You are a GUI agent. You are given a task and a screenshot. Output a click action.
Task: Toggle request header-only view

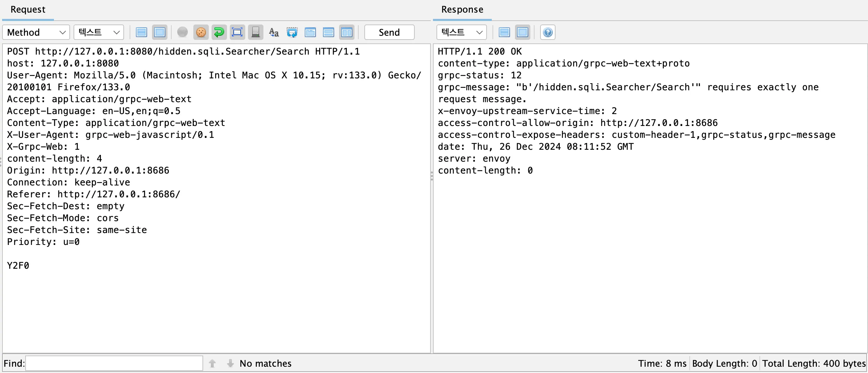[142, 32]
